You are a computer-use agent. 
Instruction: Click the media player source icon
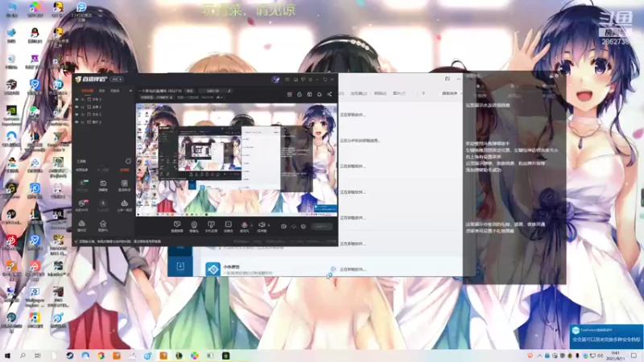pyautogui.click(x=228, y=224)
